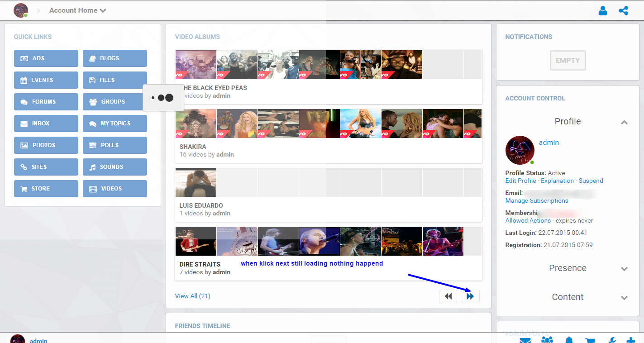644x343 pixels.
Task: Open the Allowed Actions link
Action: [528, 220]
